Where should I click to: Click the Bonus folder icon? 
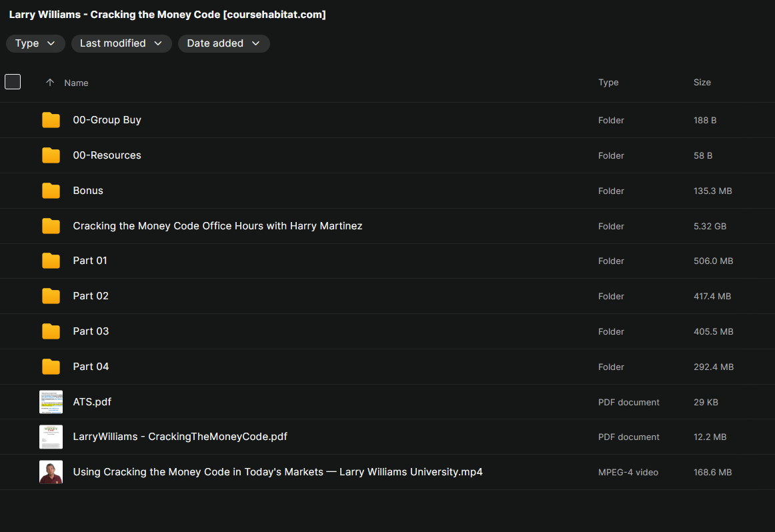pos(51,191)
